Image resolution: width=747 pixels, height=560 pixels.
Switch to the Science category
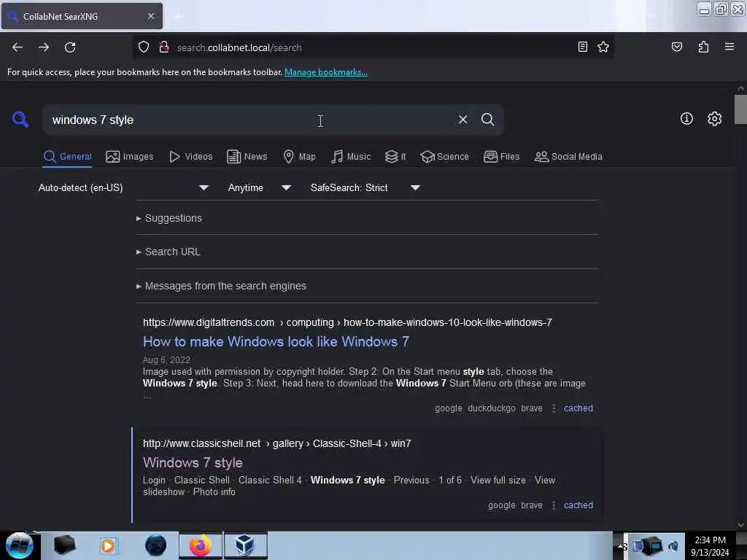[x=444, y=156]
